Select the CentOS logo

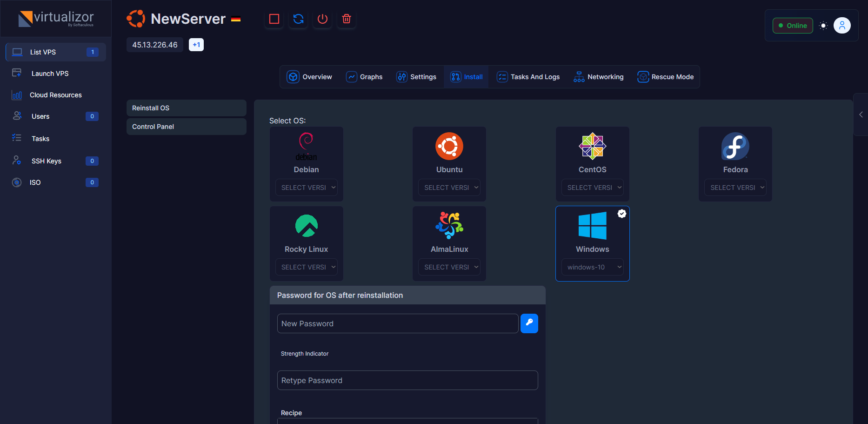coord(593,146)
